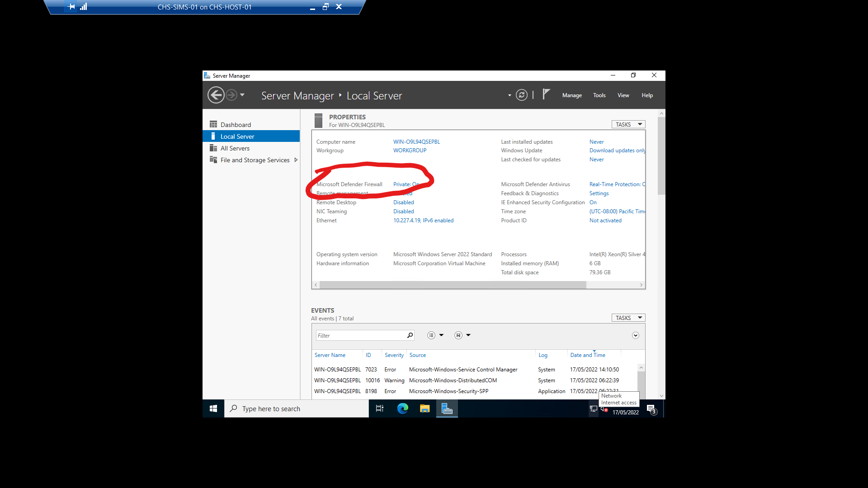Screen dimensions: 868x488
Task: Open the Tools menu
Action: click(599, 95)
